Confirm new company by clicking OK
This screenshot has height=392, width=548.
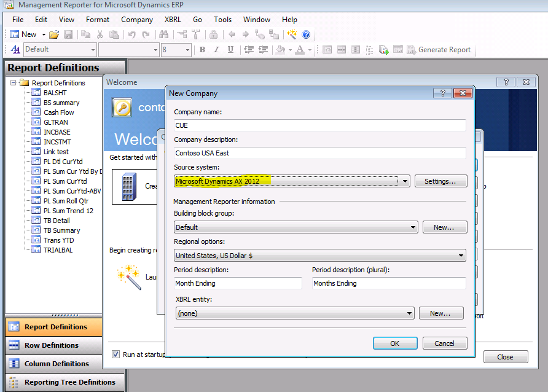(395, 343)
